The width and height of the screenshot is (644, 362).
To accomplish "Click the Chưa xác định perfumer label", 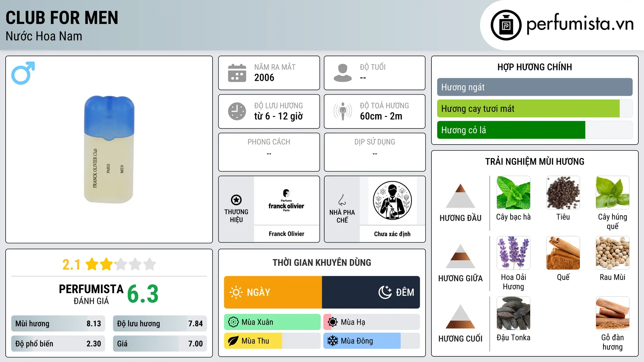I will click(392, 234).
